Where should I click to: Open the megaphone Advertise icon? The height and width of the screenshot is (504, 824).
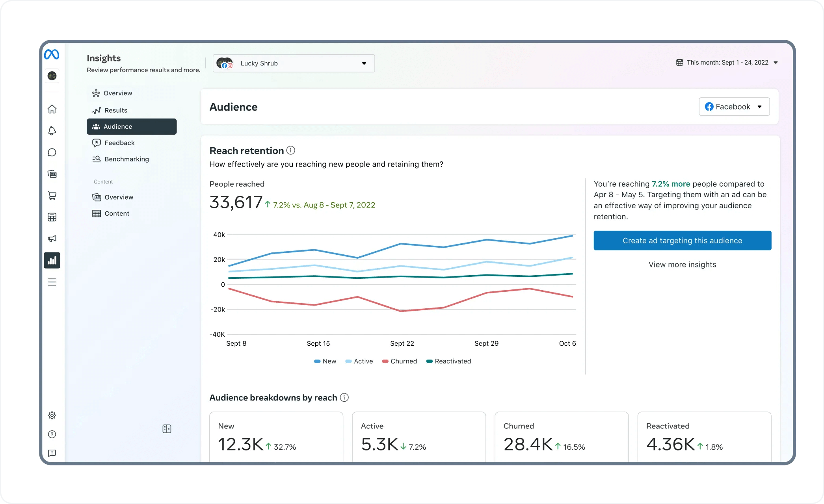[52, 239]
